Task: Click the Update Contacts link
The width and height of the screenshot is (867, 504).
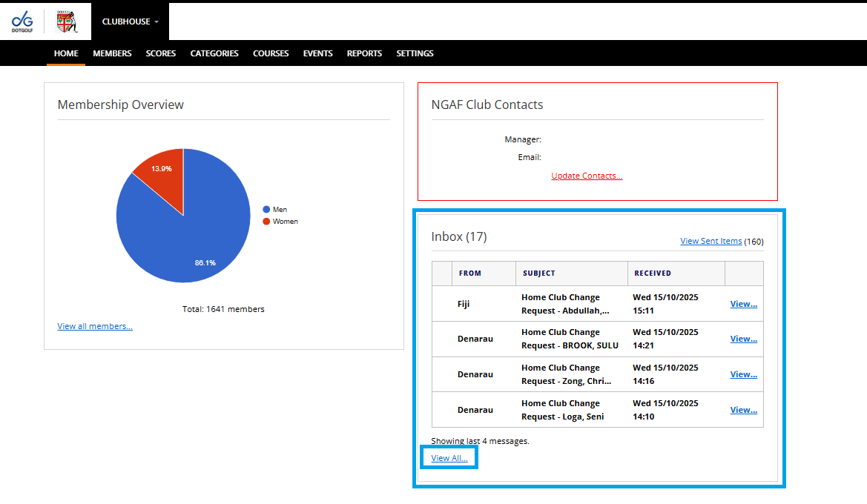Action: (x=587, y=176)
